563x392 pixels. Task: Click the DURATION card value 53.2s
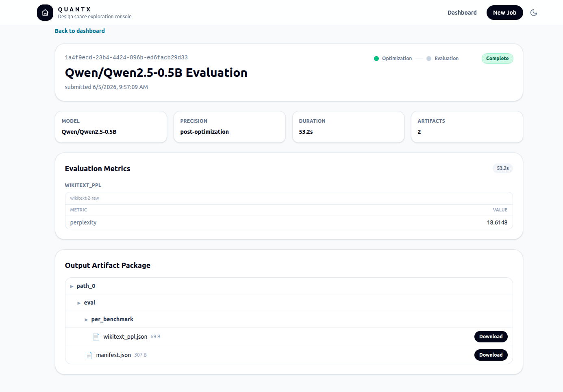[306, 132]
